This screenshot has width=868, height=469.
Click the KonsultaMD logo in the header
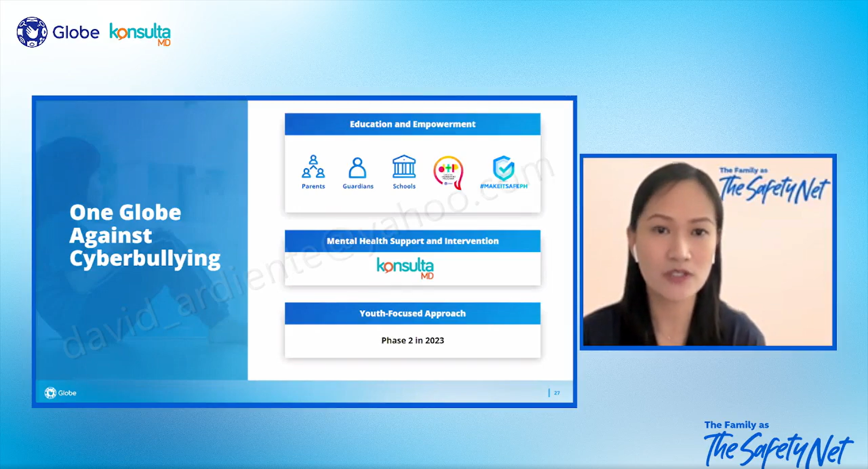coord(140,34)
